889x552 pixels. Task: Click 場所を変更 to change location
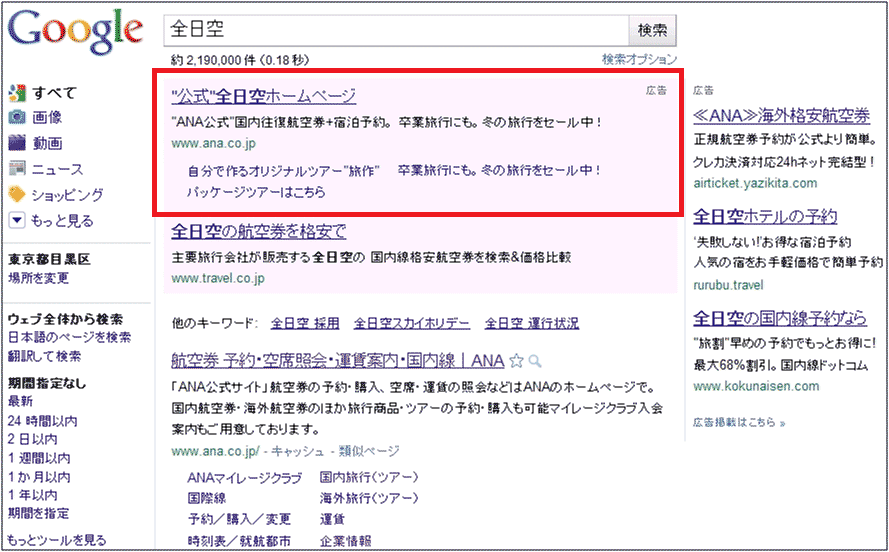tap(39, 278)
